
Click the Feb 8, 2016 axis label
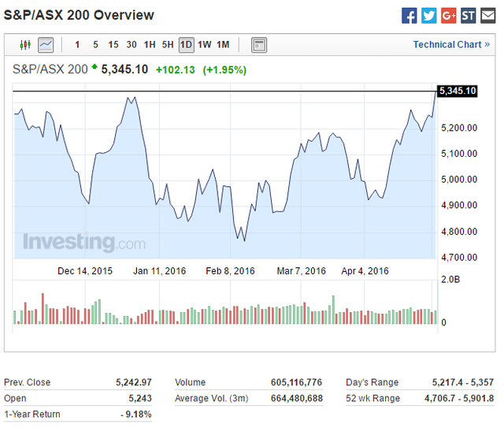pyautogui.click(x=230, y=271)
